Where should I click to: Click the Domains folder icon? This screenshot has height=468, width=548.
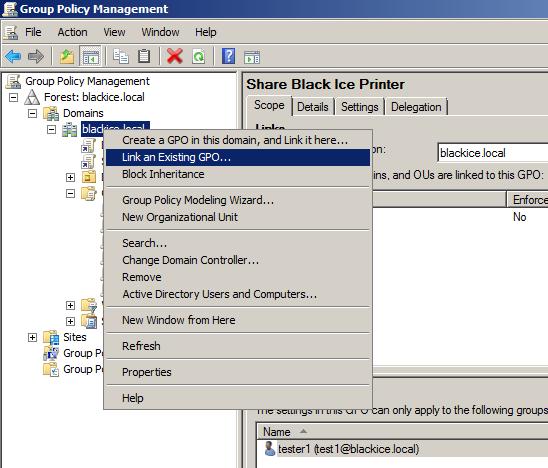pos(51,113)
